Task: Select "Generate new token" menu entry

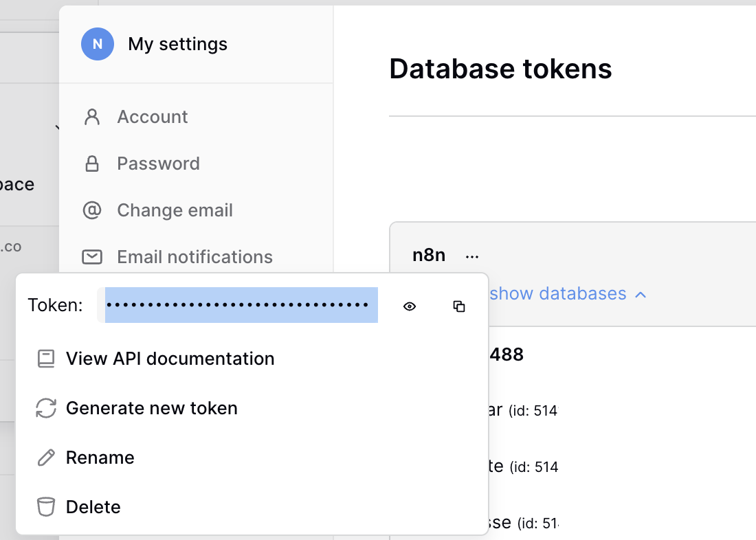Action: click(151, 408)
